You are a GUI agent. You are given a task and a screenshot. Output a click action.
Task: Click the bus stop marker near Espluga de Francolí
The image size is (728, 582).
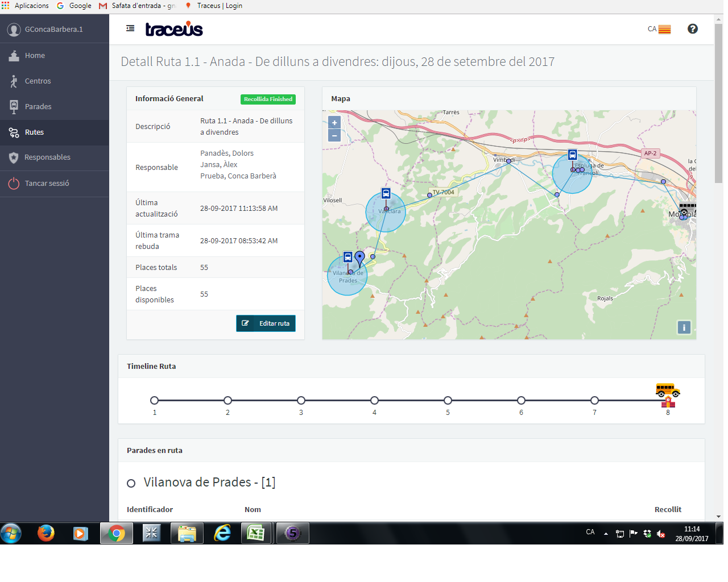pyautogui.click(x=572, y=155)
